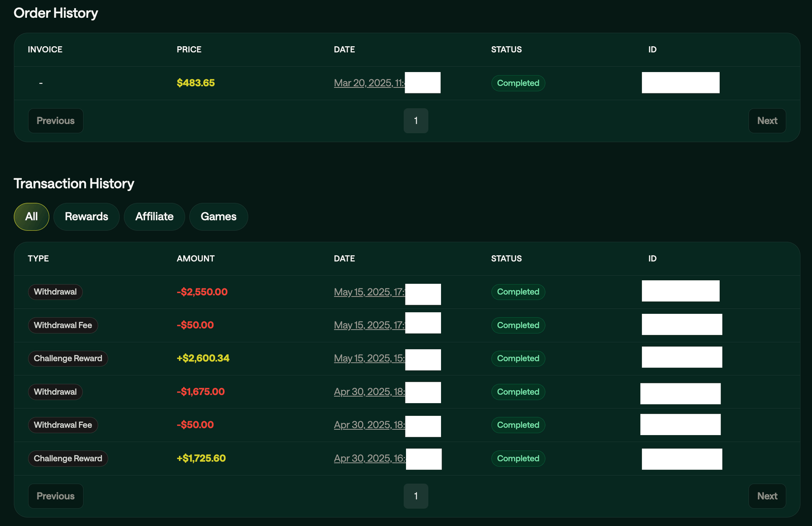
Task: Open date link for -$2,550.00 withdrawal
Action: click(x=368, y=292)
